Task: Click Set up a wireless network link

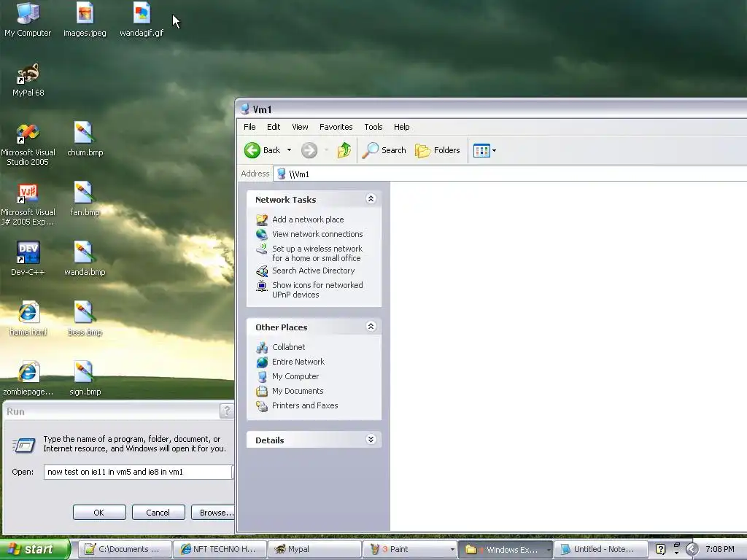Action: (317, 253)
